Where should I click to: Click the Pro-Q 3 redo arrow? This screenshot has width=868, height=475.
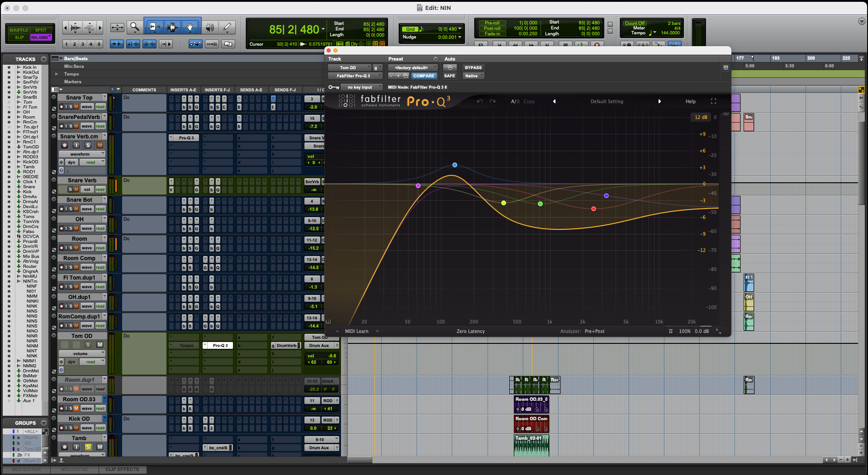coord(493,101)
